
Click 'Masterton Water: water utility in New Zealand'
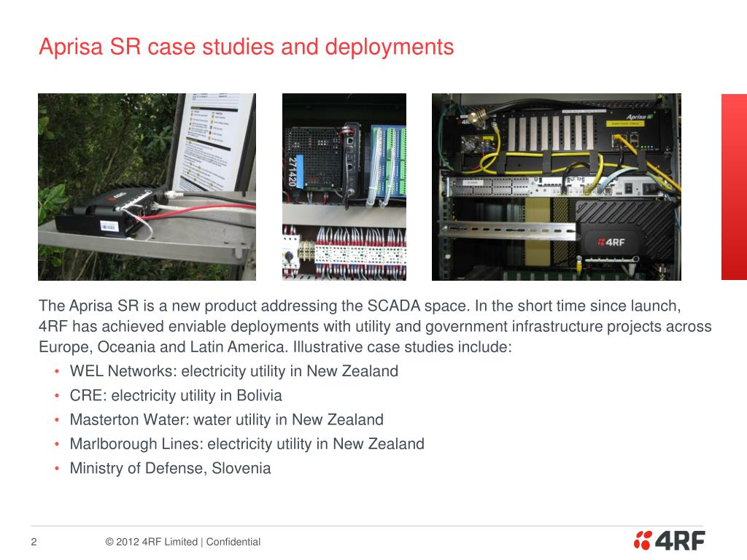point(227,419)
